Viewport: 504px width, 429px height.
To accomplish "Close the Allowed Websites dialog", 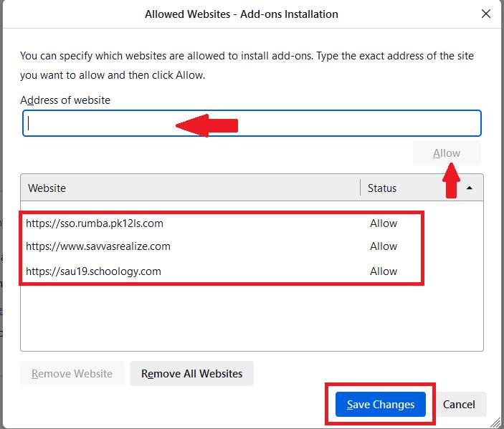I will (485, 14).
